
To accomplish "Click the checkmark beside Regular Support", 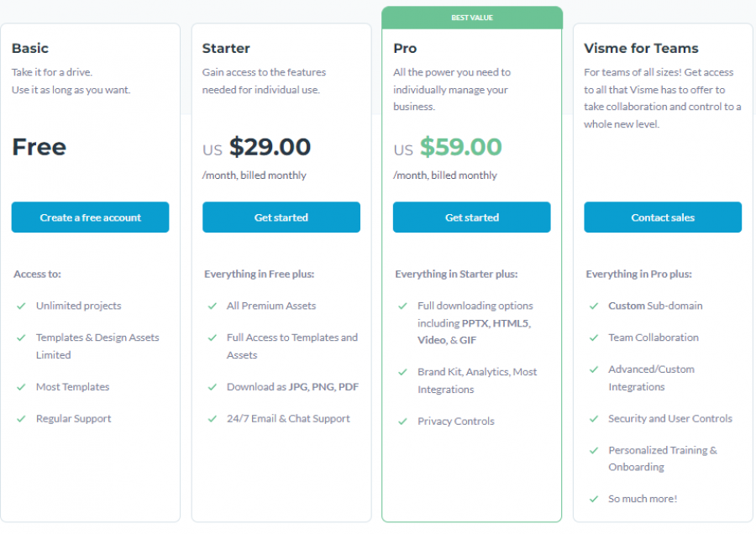I will [22, 419].
